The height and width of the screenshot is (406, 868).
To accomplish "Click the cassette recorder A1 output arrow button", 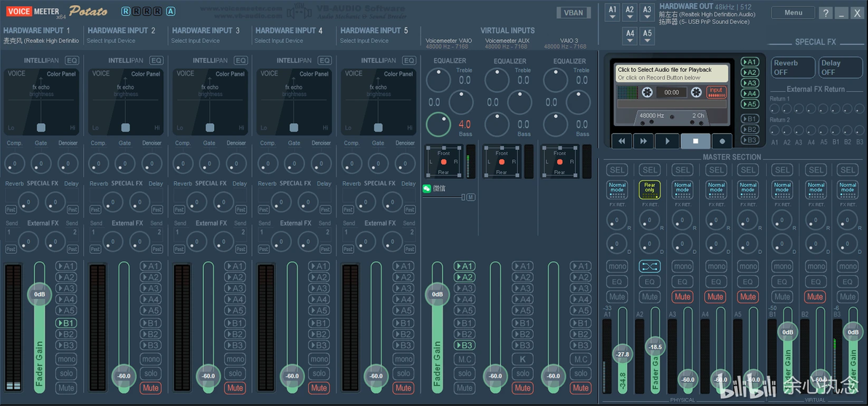I will click(x=750, y=61).
